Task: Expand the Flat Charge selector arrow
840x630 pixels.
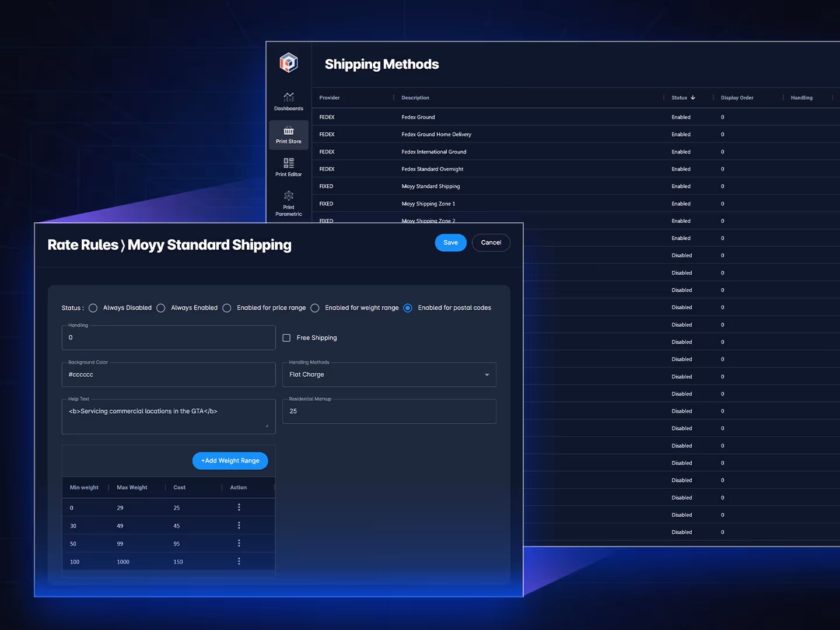Action: tap(487, 374)
